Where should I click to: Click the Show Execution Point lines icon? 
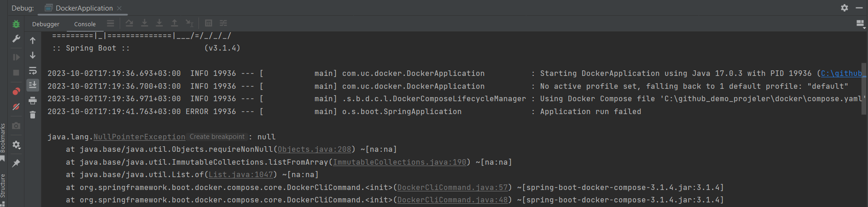[x=111, y=23]
